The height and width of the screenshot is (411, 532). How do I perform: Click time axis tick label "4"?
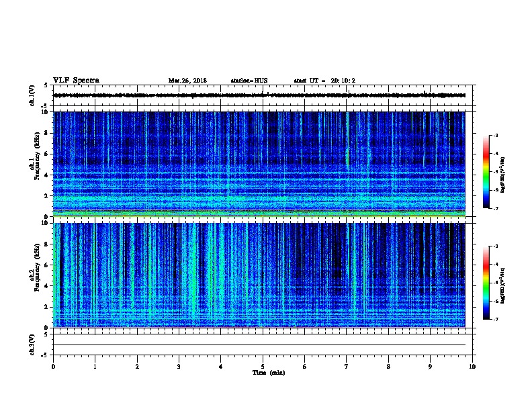coord(221,366)
